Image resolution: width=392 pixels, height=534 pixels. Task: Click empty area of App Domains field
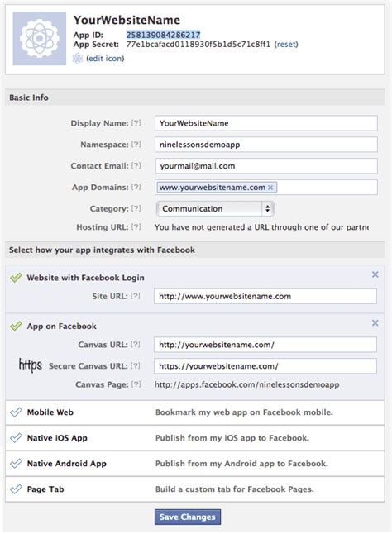pyautogui.click(x=327, y=188)
